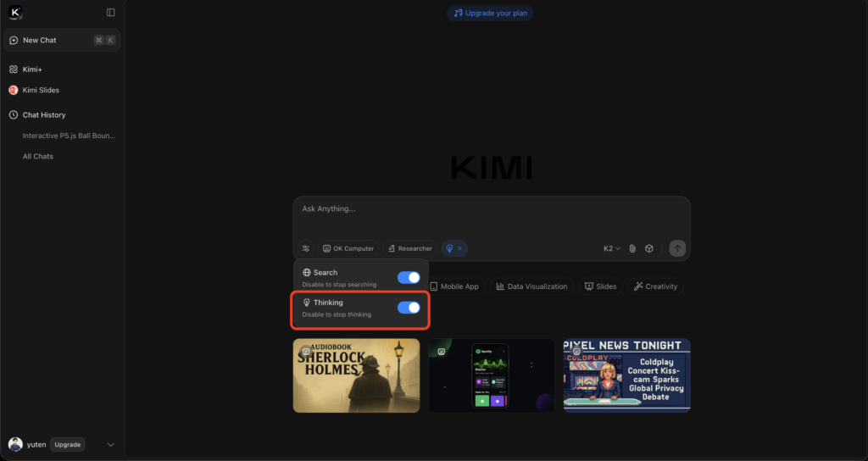Click the OK Computer button

click(x=348, y=248)
